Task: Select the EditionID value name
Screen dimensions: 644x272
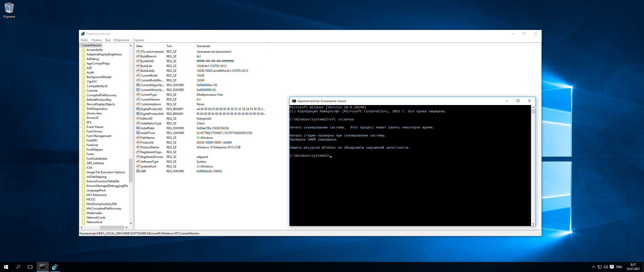Action: pos(146,119)
